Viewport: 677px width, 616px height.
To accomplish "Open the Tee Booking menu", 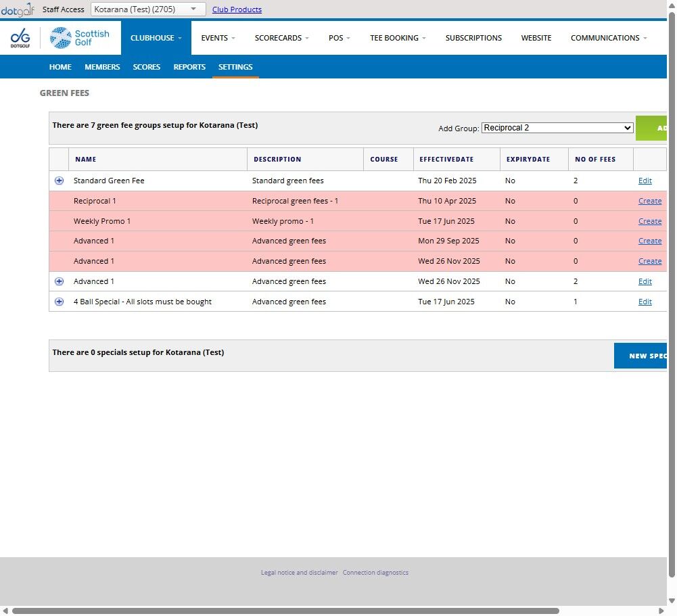I will (398, 38).
